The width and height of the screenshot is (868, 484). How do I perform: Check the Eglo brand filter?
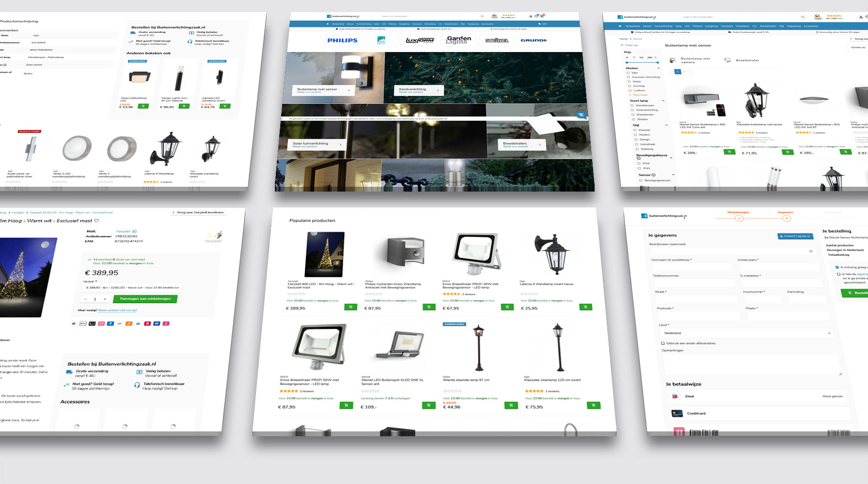coord(628,73)
